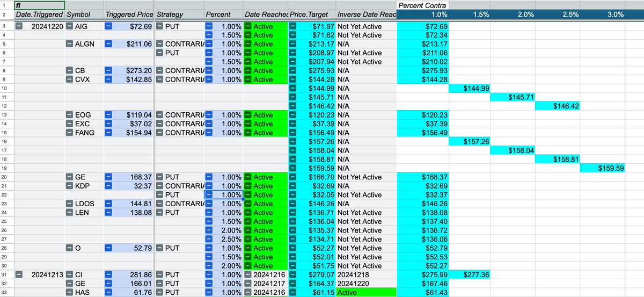Select green Active cell in Inverse Date column

coord(367,292)
